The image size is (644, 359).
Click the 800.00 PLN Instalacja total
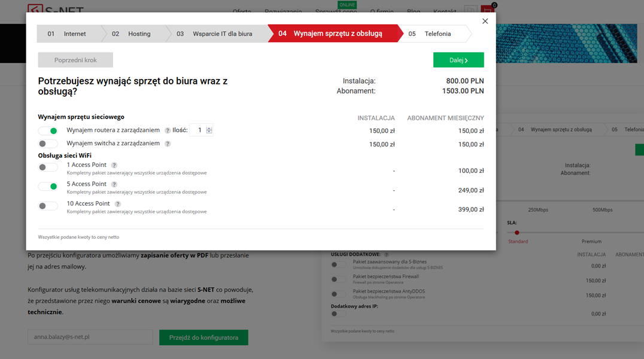click(465, 81)
